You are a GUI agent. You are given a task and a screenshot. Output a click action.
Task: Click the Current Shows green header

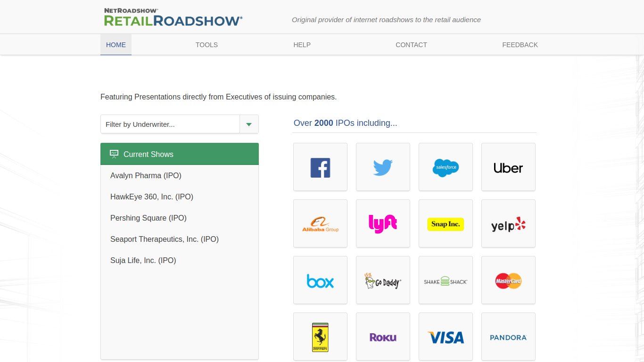[180, 154]
